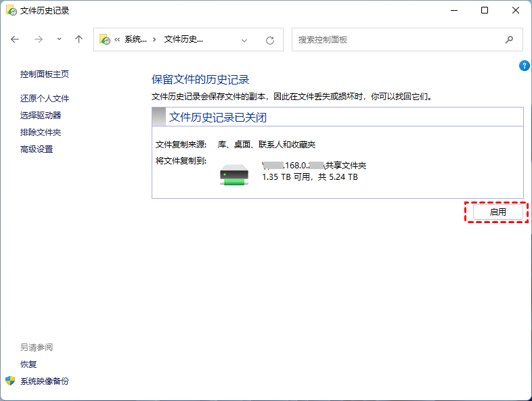
Task: Open help with the blue question mark
Action: click(524, 66)
